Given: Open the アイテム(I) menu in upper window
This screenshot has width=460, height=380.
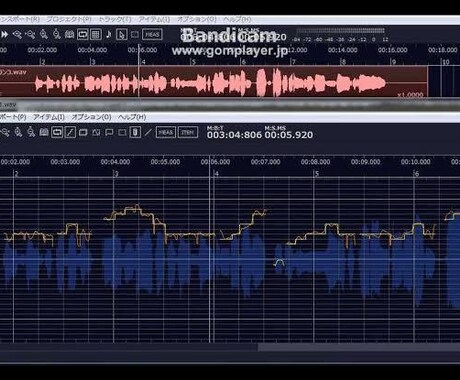Looking at the screenshot, I should click(x=154, y=19).
